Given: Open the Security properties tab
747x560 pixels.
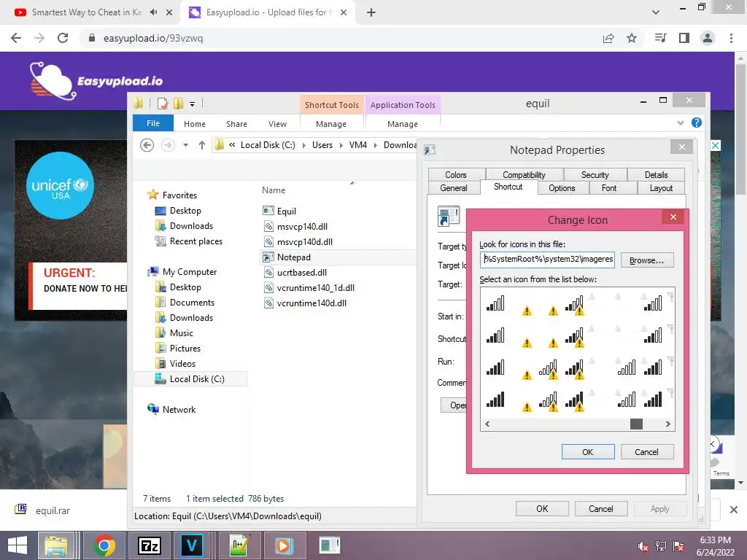Looking at the screenshot, I should [595, 175].
